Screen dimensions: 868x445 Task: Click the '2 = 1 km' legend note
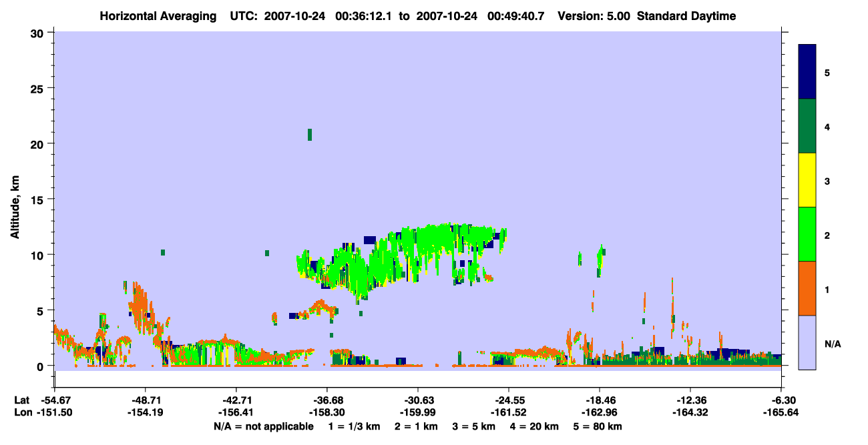click(417, 426)
